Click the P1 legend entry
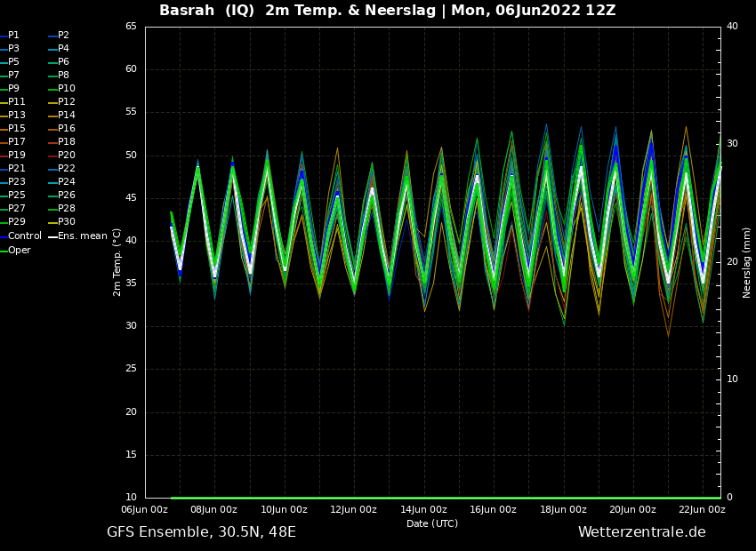756x551 pixels. coord(13,36)
